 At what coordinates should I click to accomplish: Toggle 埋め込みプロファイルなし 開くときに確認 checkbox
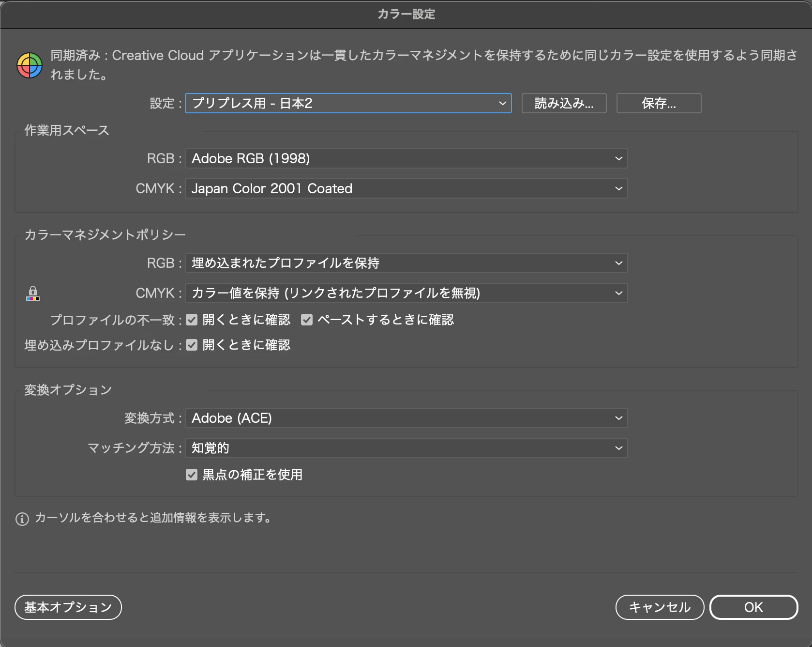(192, 345)
